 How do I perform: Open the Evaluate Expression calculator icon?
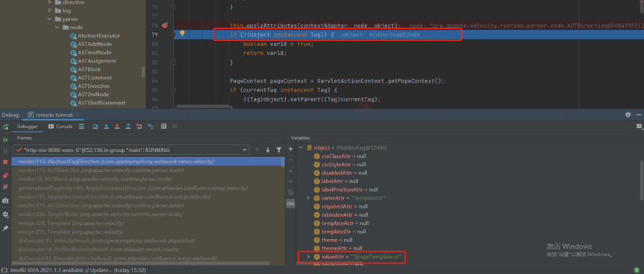(x=164, y=127)
